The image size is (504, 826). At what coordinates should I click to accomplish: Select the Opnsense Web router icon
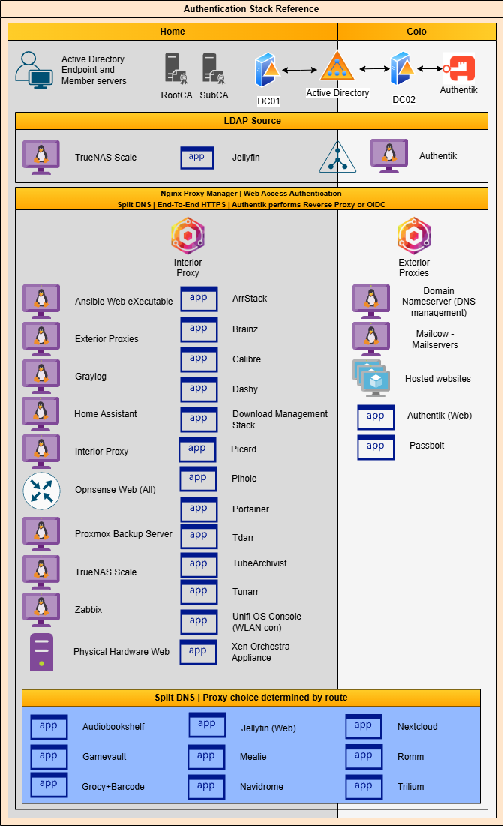41,491
